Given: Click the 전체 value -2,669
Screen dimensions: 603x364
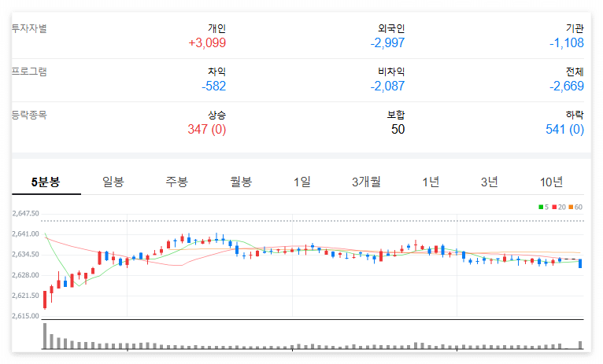Looking at the screenshot, I should [567, 86].
